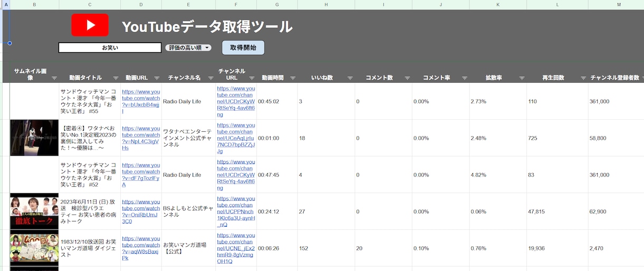
Task: Click the YouTubeデータ取得ツール title
Action: click(x=207, y=26)
